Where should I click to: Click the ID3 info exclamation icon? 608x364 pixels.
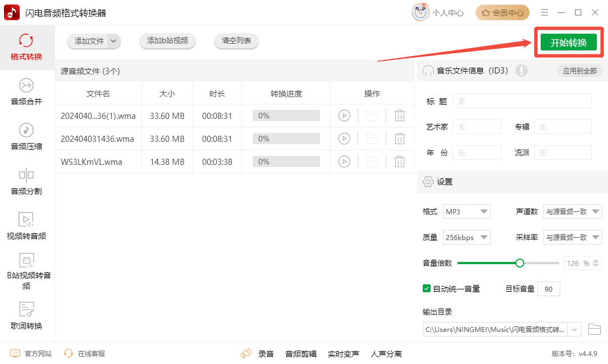pyautogui.click(x=522, y=71)
